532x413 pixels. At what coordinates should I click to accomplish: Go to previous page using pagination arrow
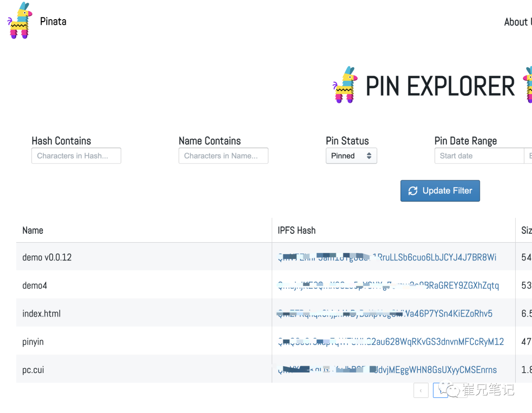coord(421,391)
